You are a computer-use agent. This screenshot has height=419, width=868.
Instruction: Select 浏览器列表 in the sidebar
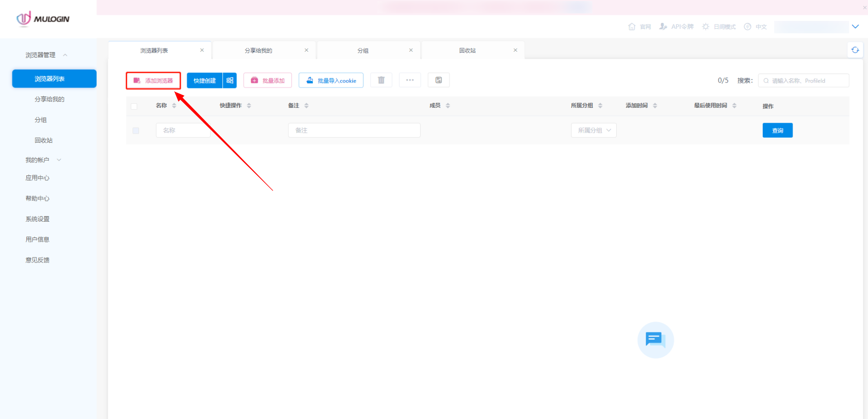pos(54,79)
